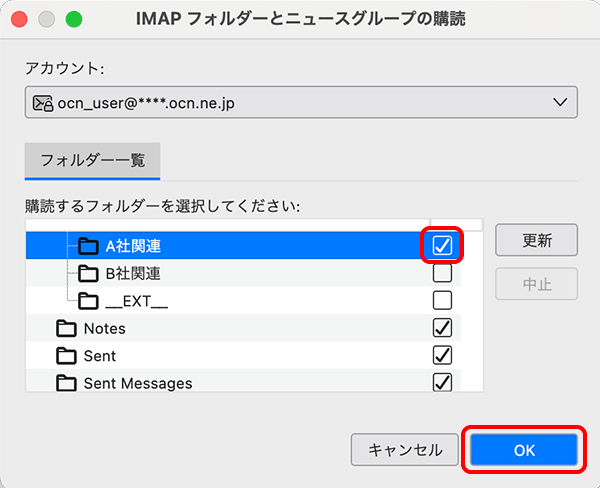Toggle the Sent Messages checkbox
Viewport: 600px width, 488px height.
click(442, 382)
